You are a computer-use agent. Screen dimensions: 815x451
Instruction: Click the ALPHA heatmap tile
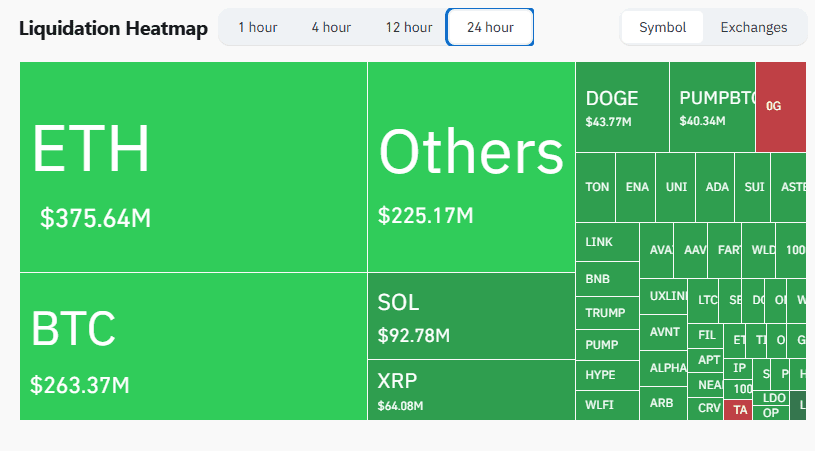click(x=664, y=368)
